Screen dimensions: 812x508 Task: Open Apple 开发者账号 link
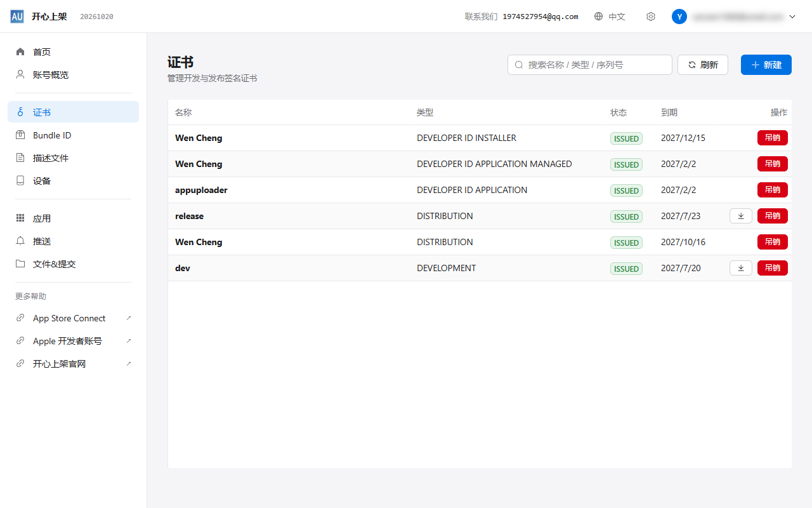(73, 341)
